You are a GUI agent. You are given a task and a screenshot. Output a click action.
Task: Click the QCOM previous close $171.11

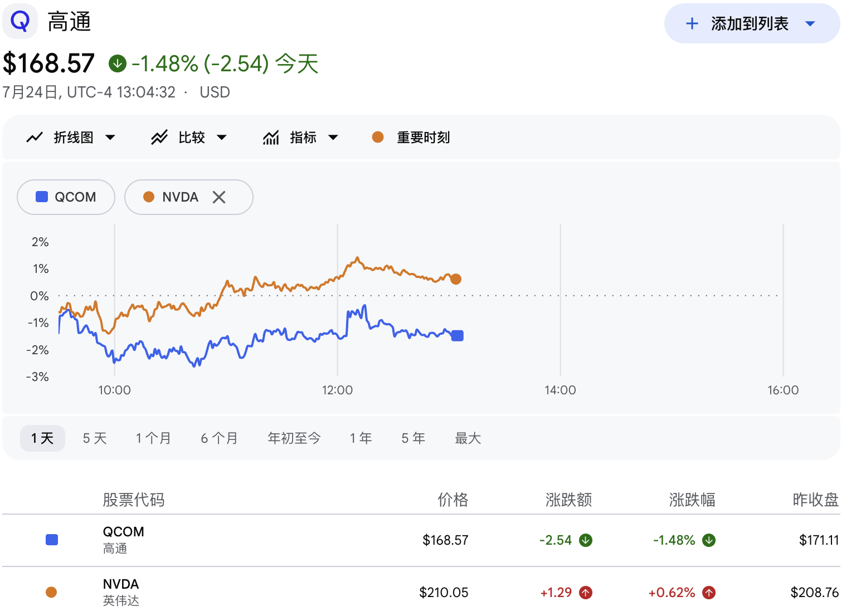click(819, 540)
